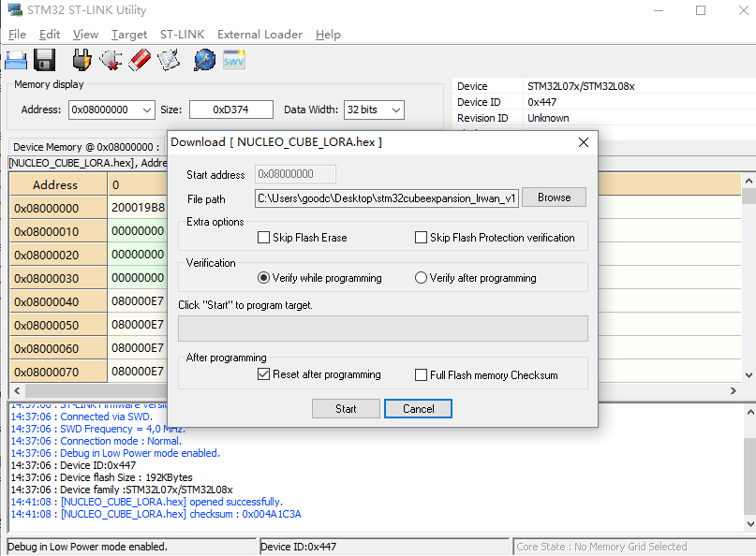The width and height of the screenshot is (756, 556).
Task: Expand the Address combo box dropdown
Action: click(147, 110)
